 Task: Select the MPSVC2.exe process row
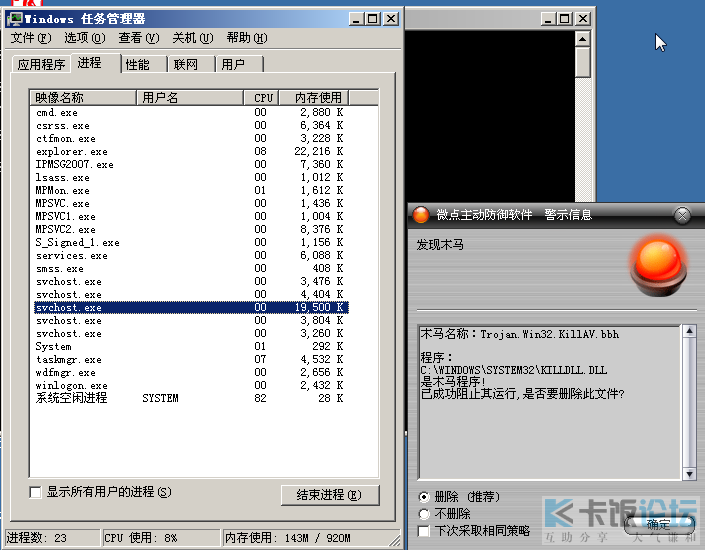point(191,230)
